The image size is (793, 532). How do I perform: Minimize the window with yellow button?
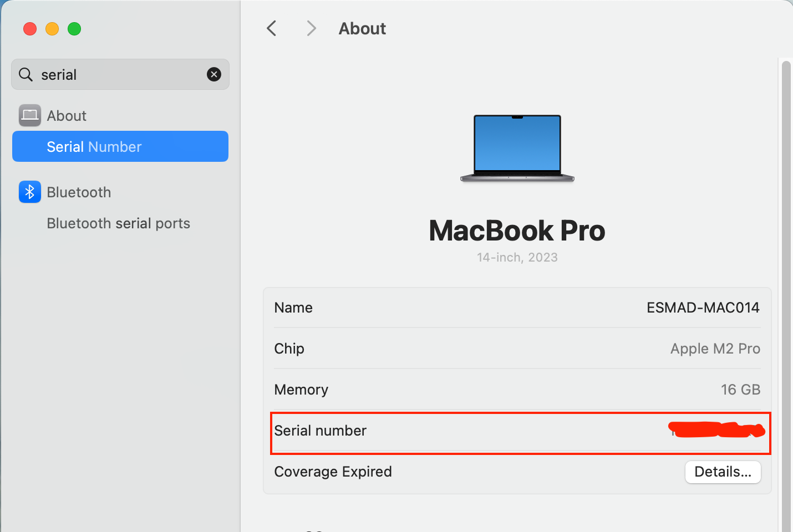[x=52, y=29]
